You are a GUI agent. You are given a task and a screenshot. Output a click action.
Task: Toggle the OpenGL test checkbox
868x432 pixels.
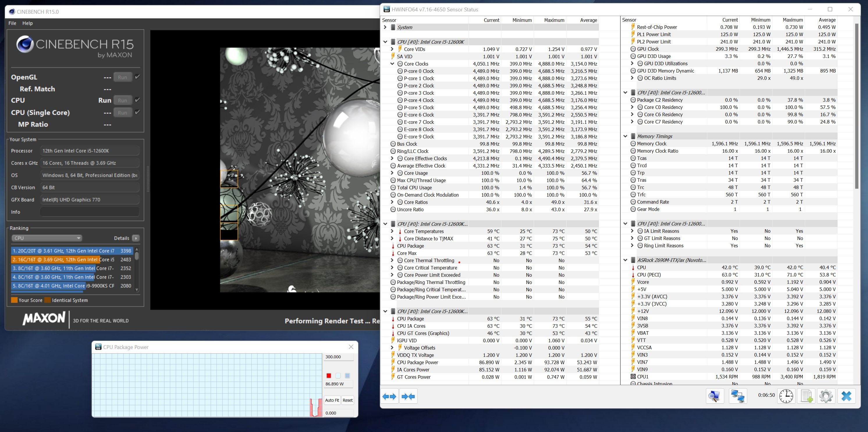[x=137, y=77]
